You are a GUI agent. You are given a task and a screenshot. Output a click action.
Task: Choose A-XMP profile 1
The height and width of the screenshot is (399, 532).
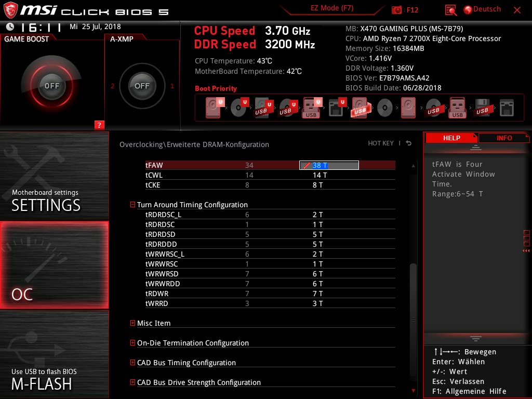pos(172,86)
